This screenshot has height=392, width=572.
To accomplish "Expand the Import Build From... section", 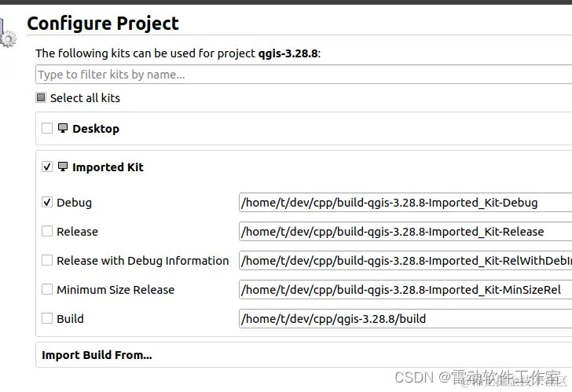I will tap(303, 355).
